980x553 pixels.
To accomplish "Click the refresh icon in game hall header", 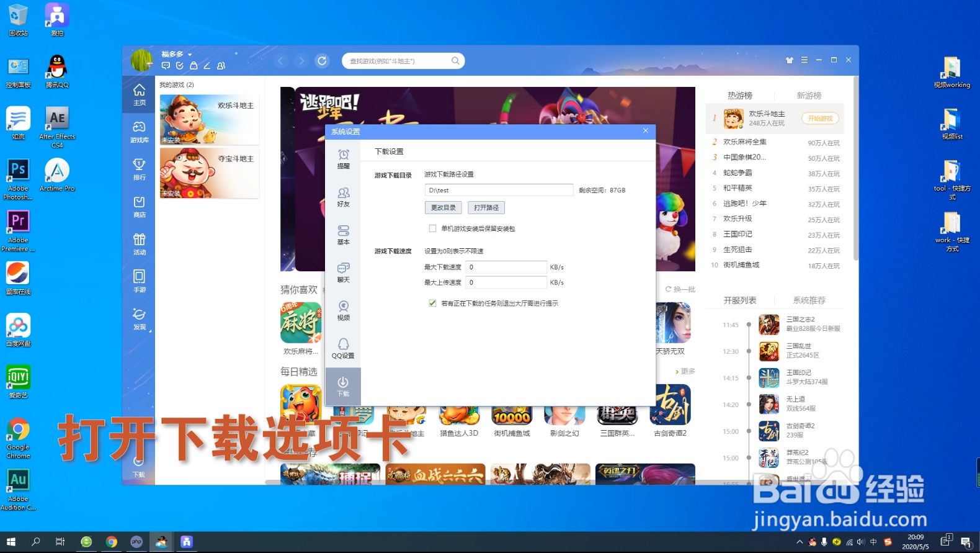I will (x=322, y=61).
